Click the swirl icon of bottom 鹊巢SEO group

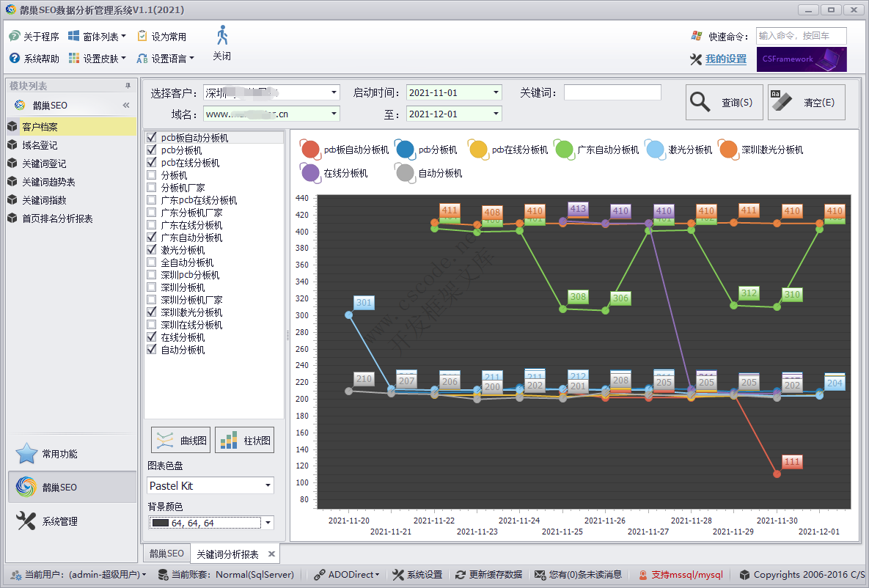coord(26,487)
